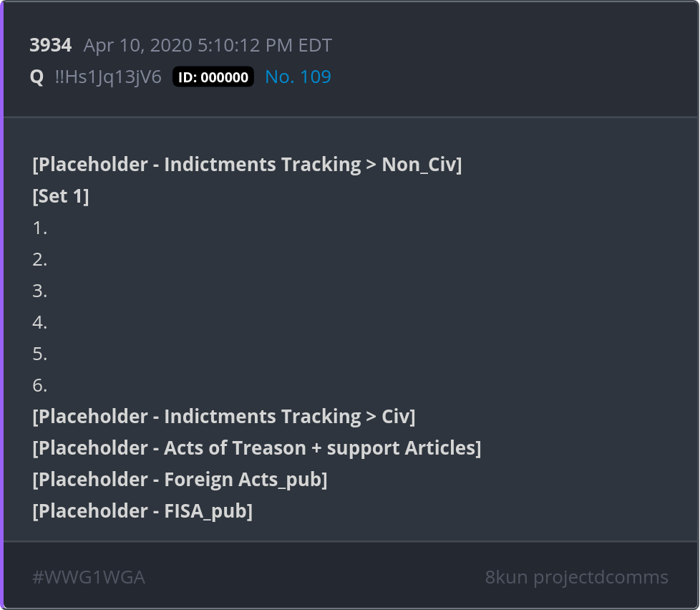
Task: Click list item number 1
Action: click(40, 228)
